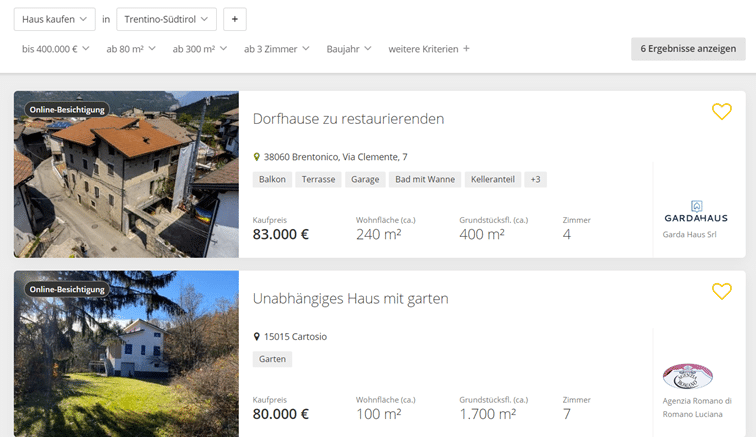The width and height of the screenshot is (756, 437).
Task: Save the Unabhängiges Haus listing via heart
Action: [x=721, y=291]
